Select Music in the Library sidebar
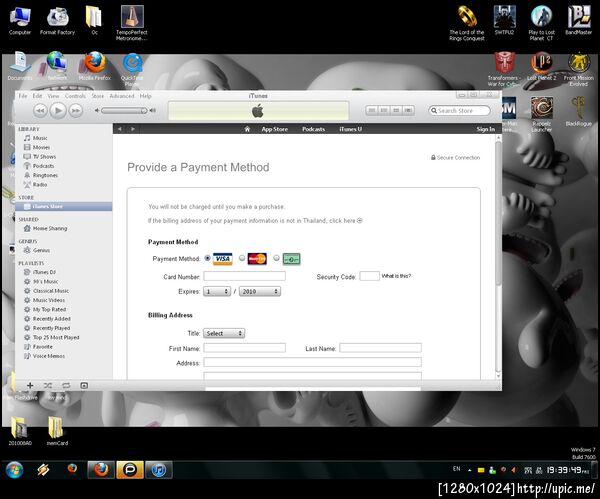Viewport: 600px width, 499px height. pyautogui.click(x=40, y=138)
